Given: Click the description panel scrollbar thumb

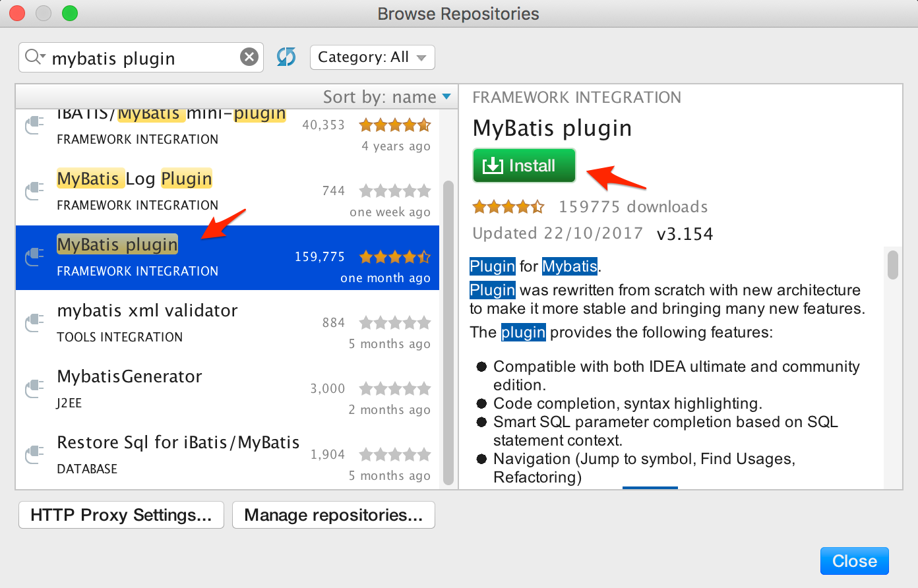Looking at the screenshot, I should pyautogui.click(x=893, y=265).
